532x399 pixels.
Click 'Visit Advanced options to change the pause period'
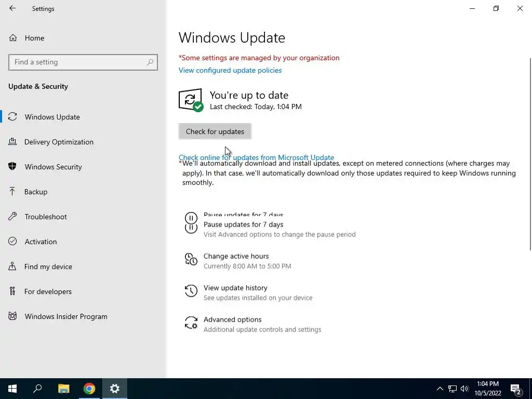(280, 234)
